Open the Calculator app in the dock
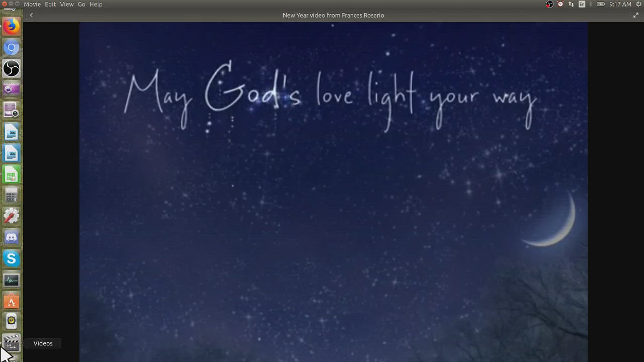 (11, 196)
